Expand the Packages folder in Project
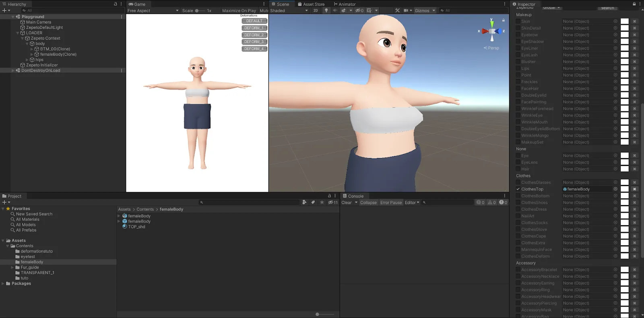The height and width of the screenshot is (318, 644). pyautogui.click(x=3, y=283)
